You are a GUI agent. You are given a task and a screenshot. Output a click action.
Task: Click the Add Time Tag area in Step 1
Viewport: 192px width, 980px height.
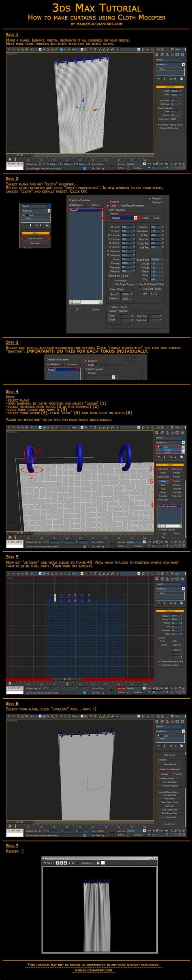tap(98, 168)
